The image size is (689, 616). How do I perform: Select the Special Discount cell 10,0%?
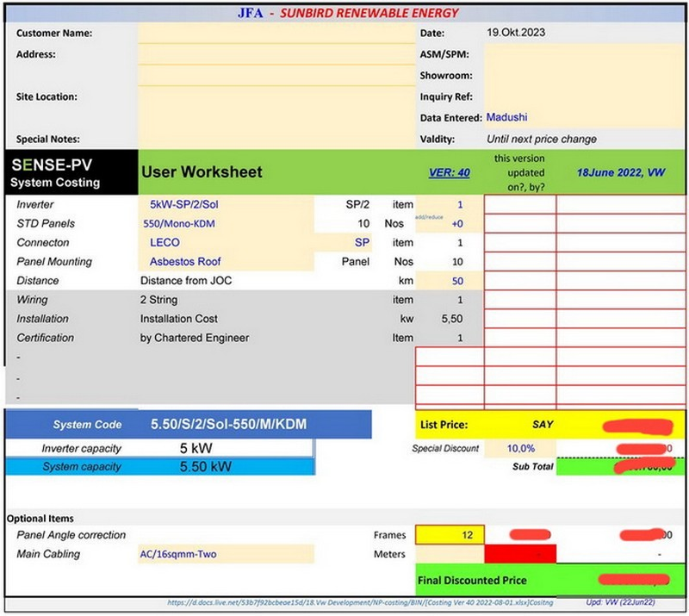(x=520, y=449)
